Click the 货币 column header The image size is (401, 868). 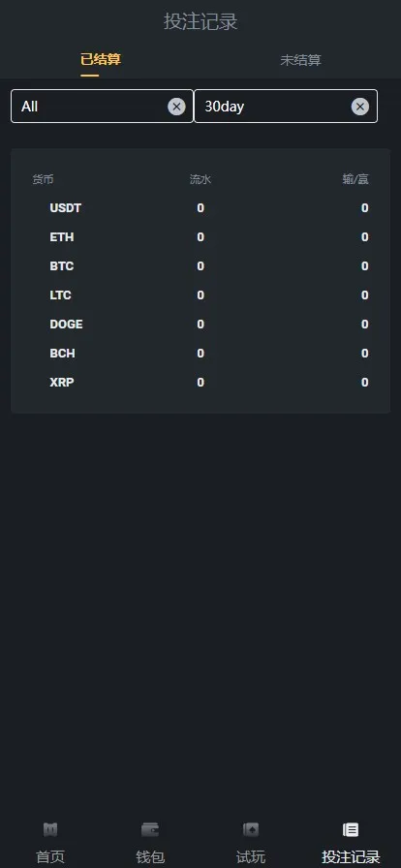(43, 179)
